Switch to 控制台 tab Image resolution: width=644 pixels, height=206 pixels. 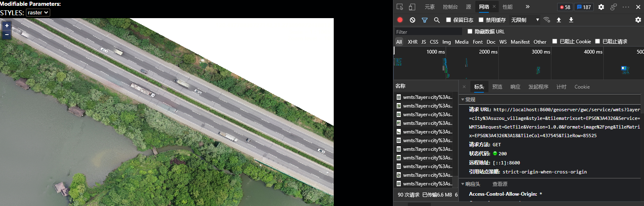pyautogui.click(x=450, y=7)
